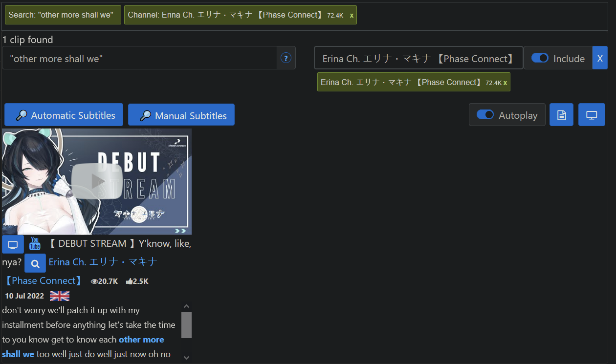Click the 【Phase Connect】 link text
616x364 pixels.
(x=43, y=280)
